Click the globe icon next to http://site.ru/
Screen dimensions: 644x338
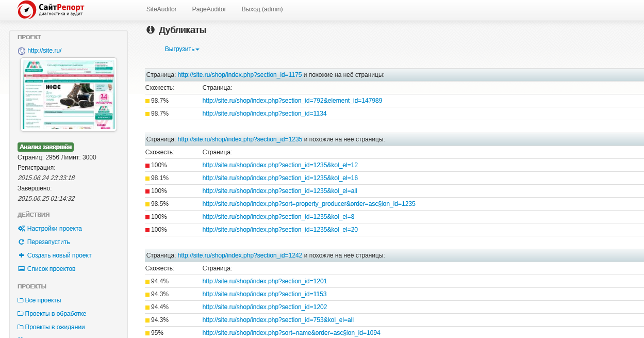tap(21, 51)
